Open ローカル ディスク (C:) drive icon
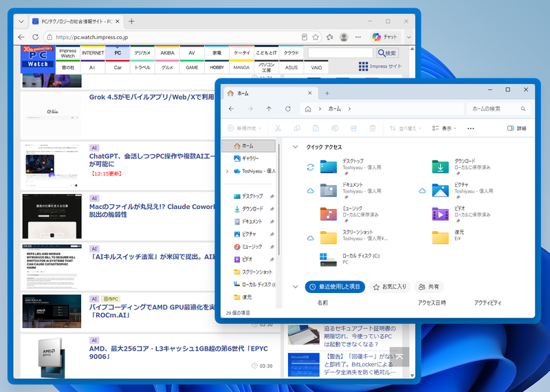This screenshot has height=392, width=550. tap(329, 260)
